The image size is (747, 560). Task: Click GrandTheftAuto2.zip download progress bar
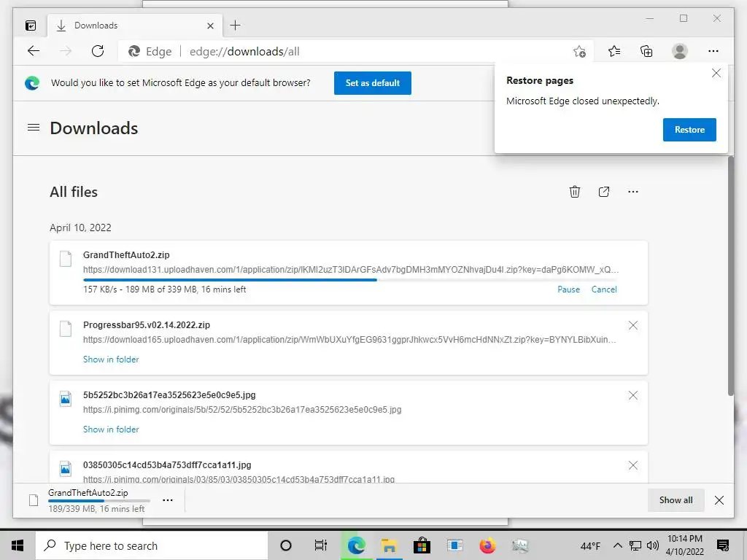(350, 280)
